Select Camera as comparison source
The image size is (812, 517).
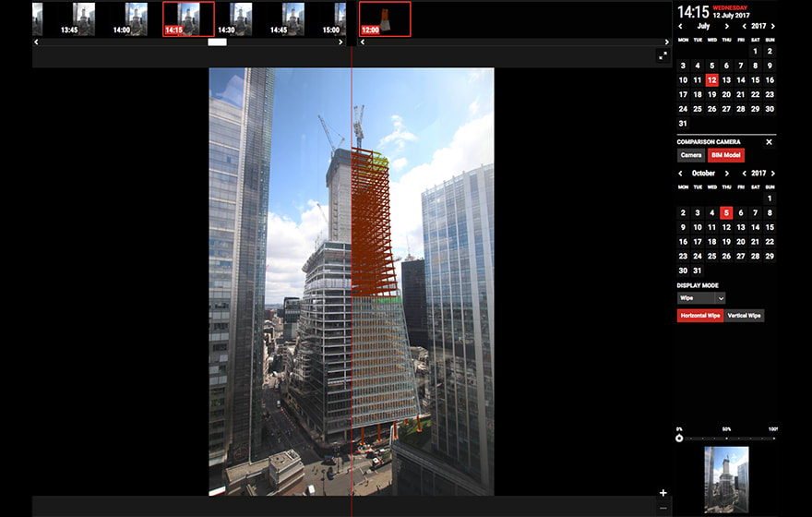tap(691, 155)
